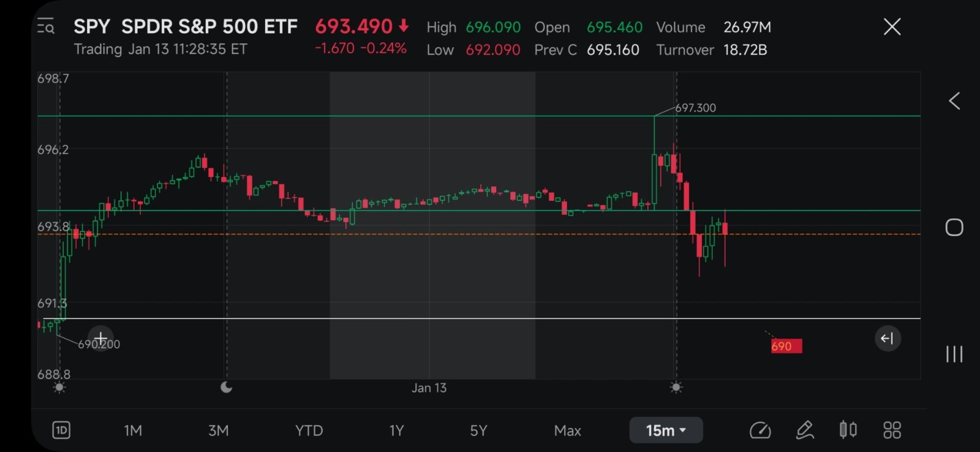The width and height of the screenshot is (980, 452).
Task: Tap the Android back chevron
Action: pos(954,101)
